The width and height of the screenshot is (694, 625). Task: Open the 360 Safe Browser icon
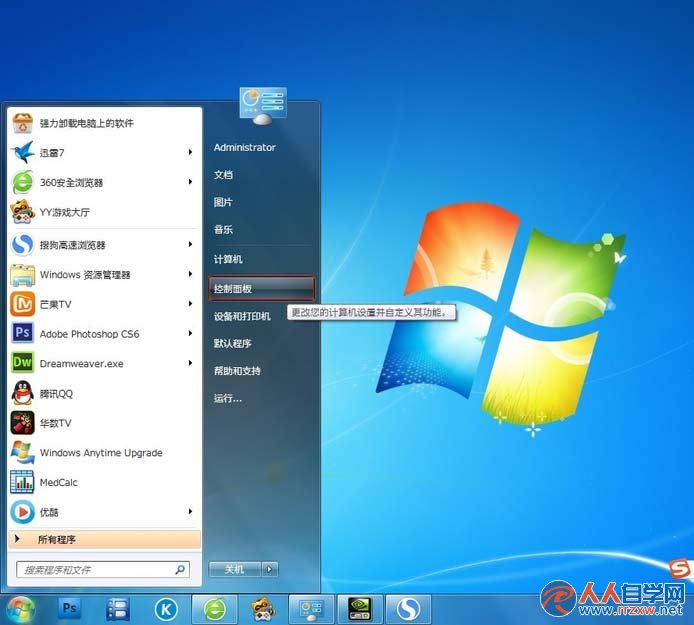point(23,182)
